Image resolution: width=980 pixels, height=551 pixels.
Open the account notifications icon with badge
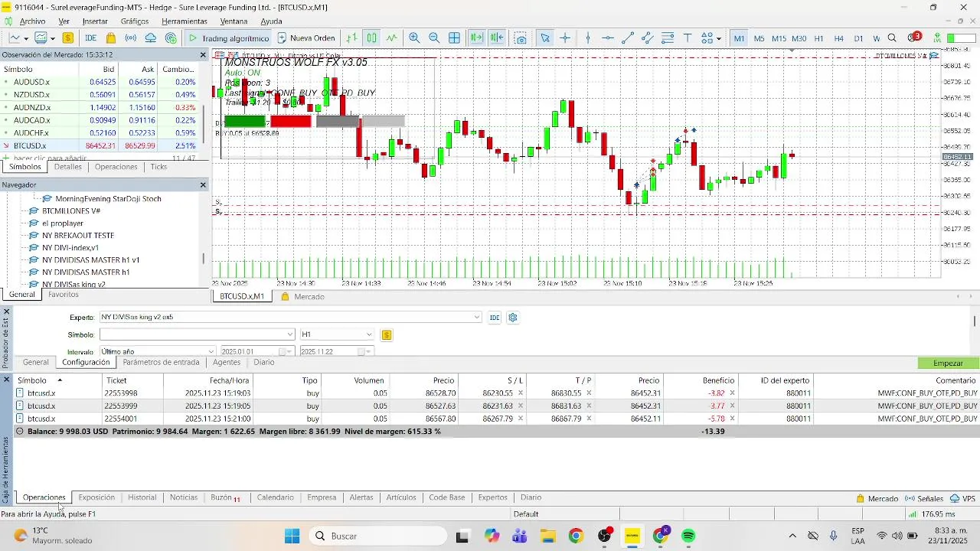pos(914,37)
